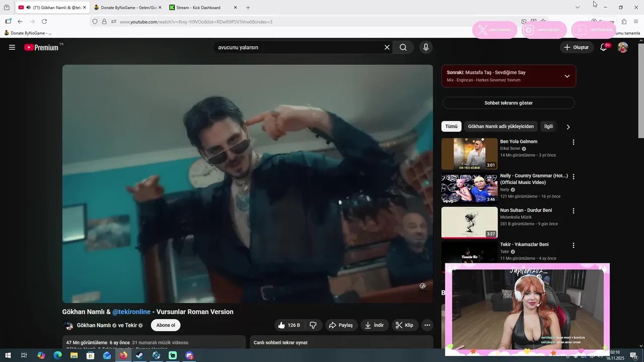Open site tracking protection shield icon
The image size is (644, 362).
pos(95,22)
